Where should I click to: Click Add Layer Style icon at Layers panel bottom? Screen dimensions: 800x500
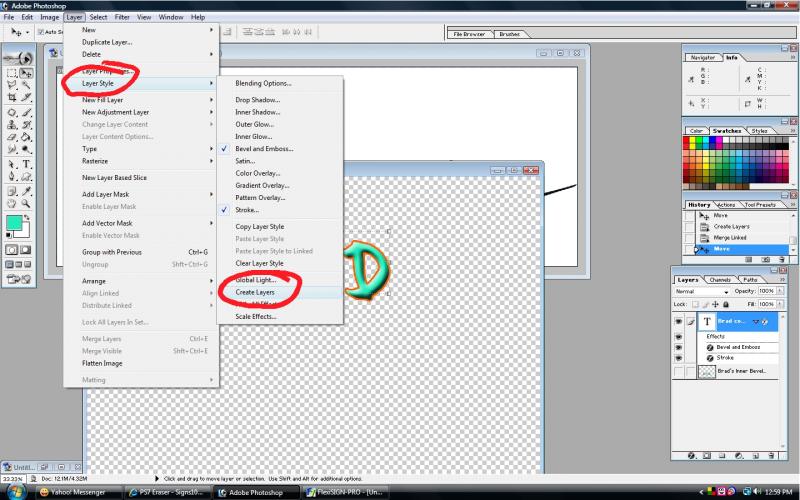point(691,456)
